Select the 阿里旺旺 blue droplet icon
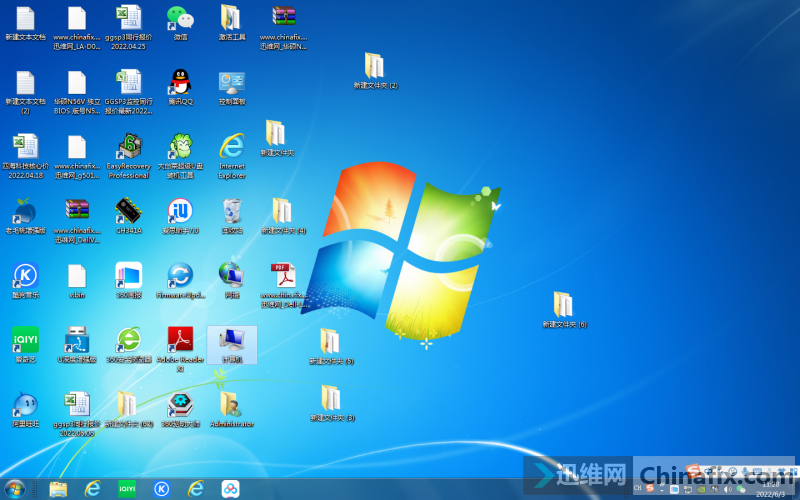Image resolution: width=800 pixels, height=500 pixels. point(26,409)
